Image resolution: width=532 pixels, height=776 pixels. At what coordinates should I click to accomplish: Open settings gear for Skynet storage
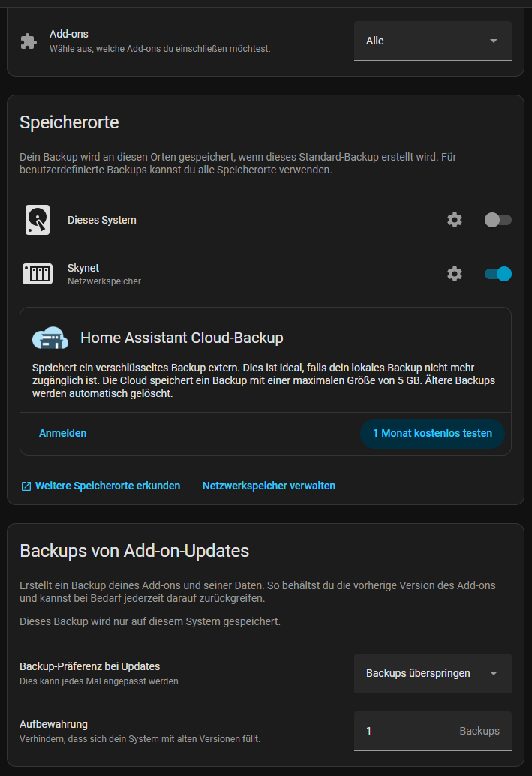click(455, 274)
